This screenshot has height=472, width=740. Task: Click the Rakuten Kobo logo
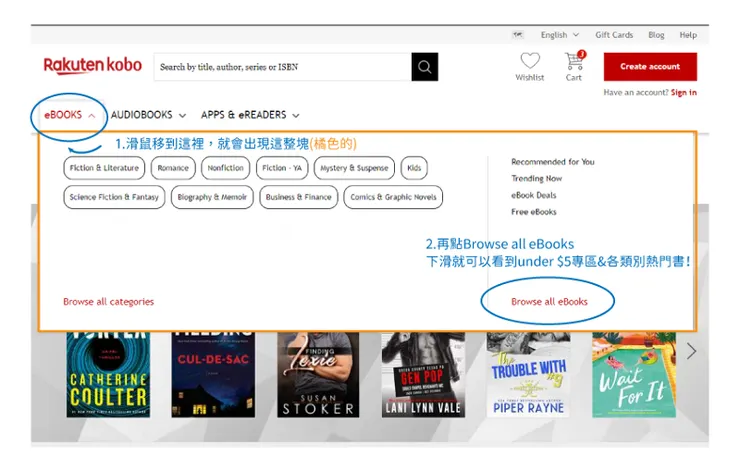coord(92,66)
